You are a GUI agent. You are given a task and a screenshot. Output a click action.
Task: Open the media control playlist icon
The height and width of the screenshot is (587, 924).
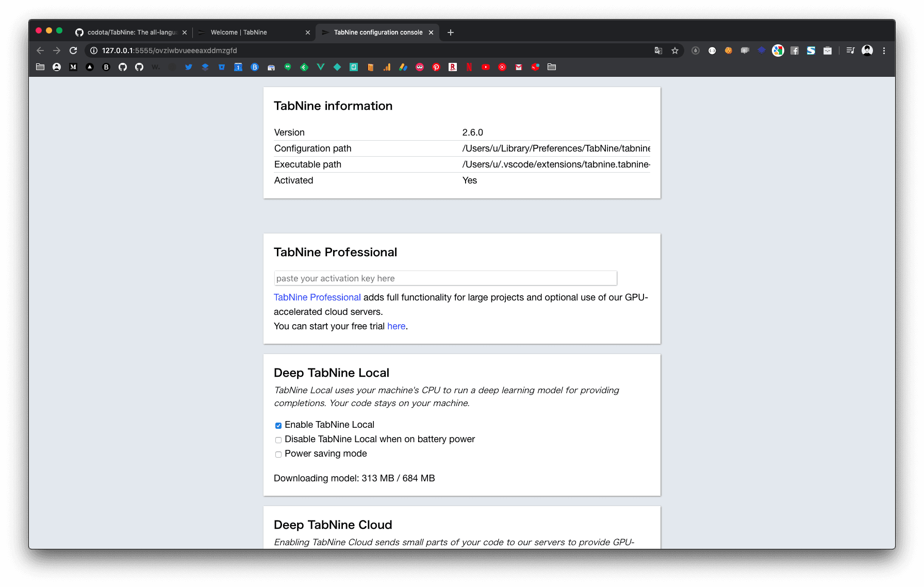tap(850, 51)
